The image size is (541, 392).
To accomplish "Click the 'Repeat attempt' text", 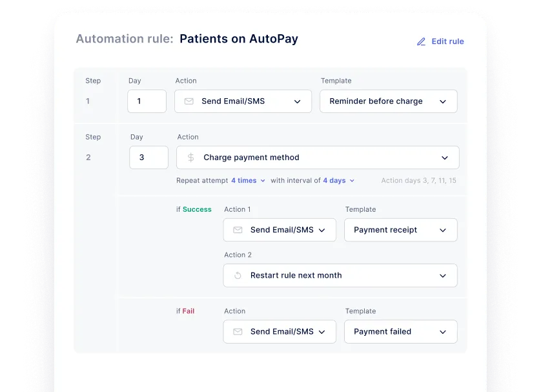I will [202, 180].
